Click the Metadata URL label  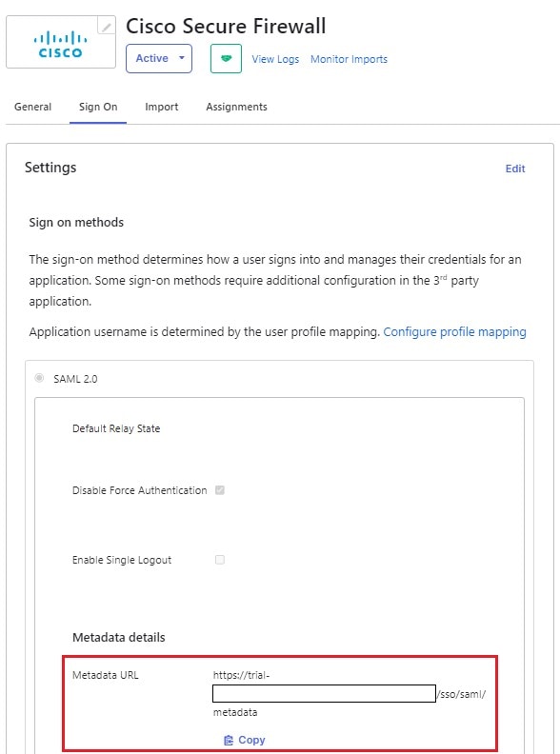106,675
